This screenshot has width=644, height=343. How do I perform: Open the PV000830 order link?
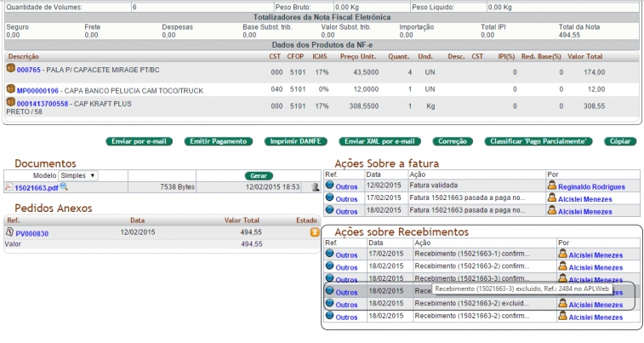pyautogui.click(x=32, y=233)
